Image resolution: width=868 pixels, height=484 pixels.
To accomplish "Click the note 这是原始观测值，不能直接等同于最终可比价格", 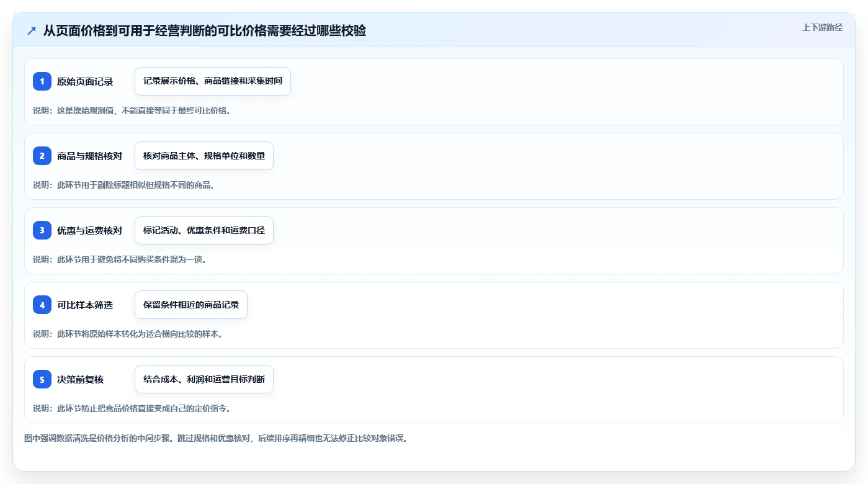I will [132, 110].
